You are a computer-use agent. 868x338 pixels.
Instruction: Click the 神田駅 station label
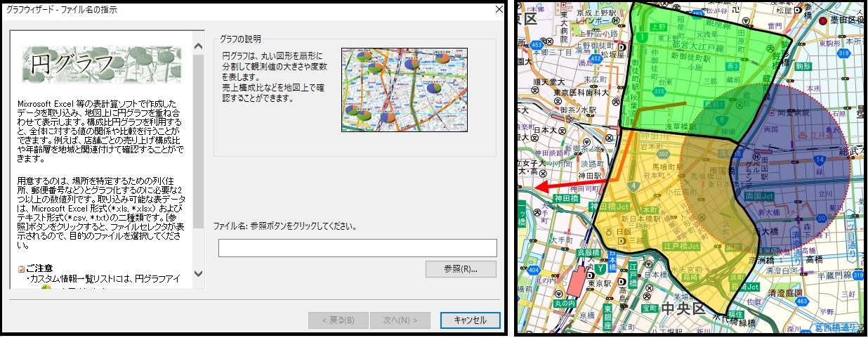590,176
